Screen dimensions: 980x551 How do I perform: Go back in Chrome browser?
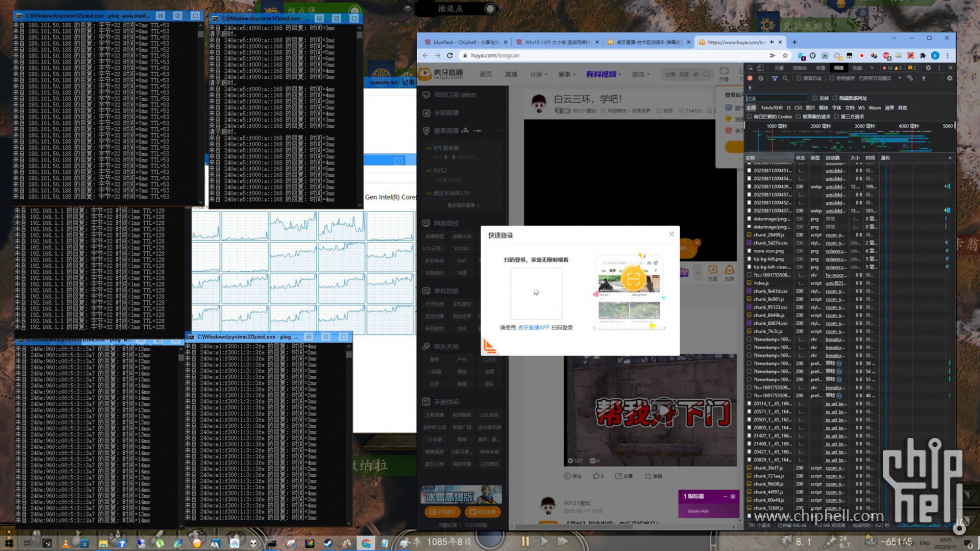[425, 56]
